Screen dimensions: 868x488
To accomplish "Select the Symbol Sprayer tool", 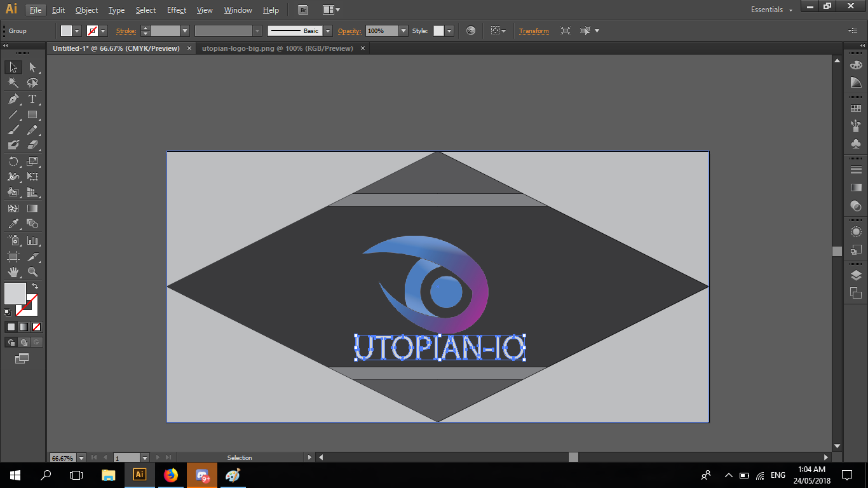I will [x=13, y=241].
